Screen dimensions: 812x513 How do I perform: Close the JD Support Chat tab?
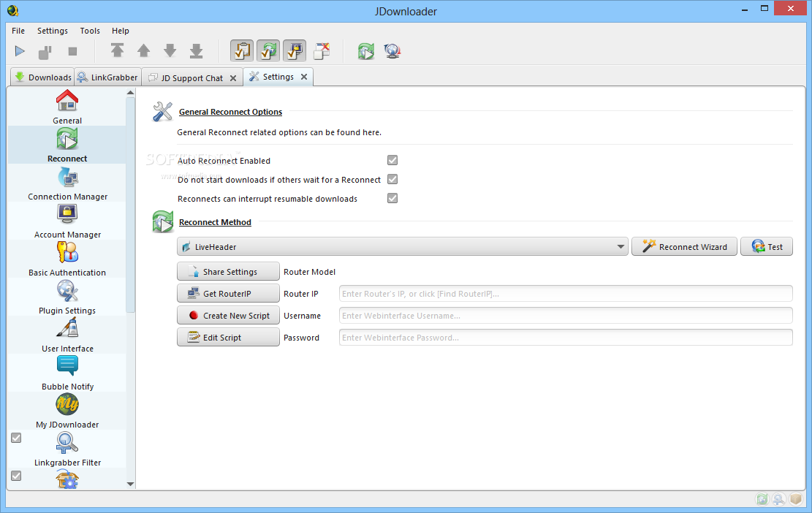click(x=233, y=78)
